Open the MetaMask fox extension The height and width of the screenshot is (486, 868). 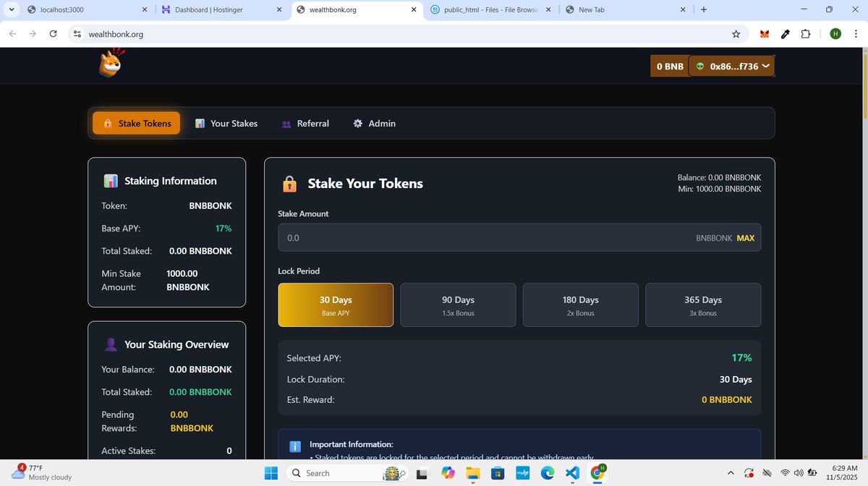(765, 34)
